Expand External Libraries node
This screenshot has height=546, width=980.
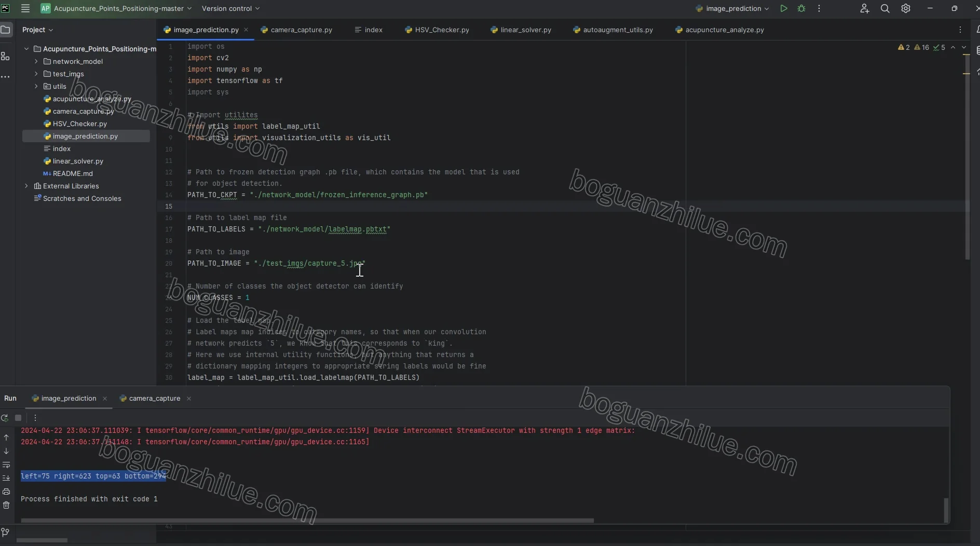[26, 186]
